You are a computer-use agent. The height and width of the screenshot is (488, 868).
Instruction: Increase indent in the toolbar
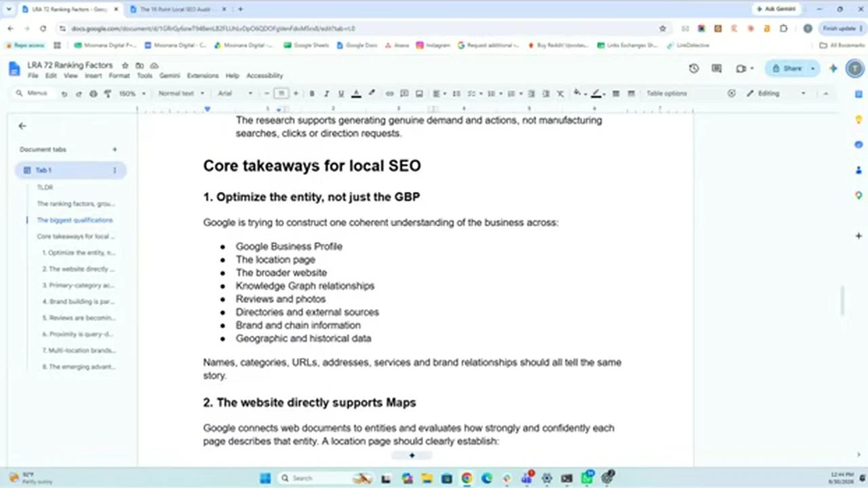pos(546,94)
